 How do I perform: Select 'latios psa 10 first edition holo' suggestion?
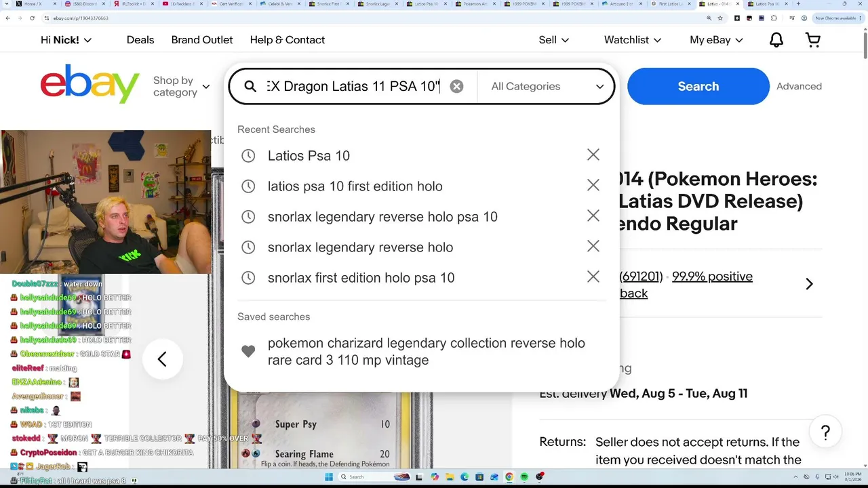[355, 186]
